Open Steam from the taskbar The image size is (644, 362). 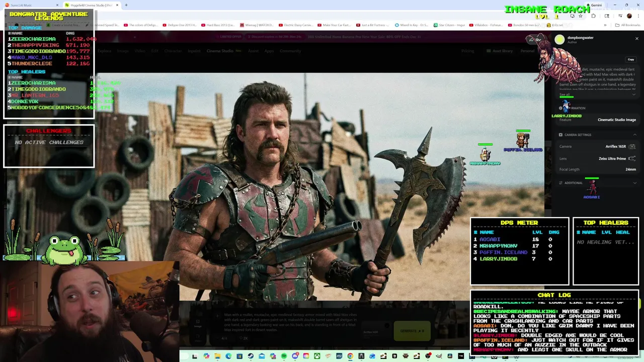point(251,356)
